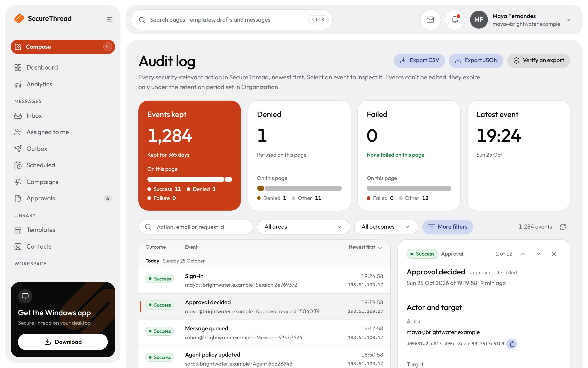This screenshot has height=368, width=588.
Task: Click the SecureThread logo
Action: pyautogui.click(x=43, y=18)
